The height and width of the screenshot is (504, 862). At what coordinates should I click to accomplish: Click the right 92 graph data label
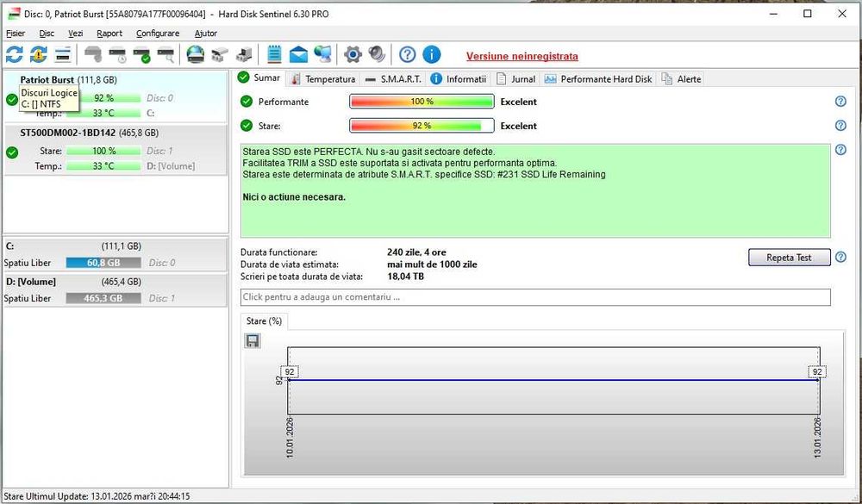(x=817, y=372)
